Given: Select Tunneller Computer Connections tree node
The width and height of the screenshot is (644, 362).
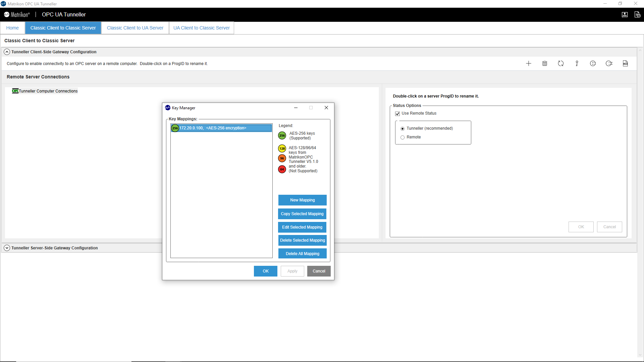Looking at the screenshot, I should [48, 91].
